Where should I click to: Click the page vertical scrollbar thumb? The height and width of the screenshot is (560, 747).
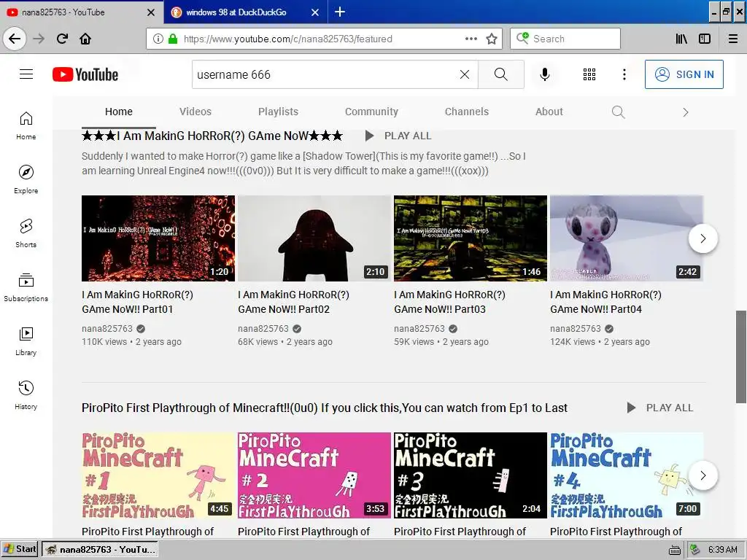click(x=741, y=357)
